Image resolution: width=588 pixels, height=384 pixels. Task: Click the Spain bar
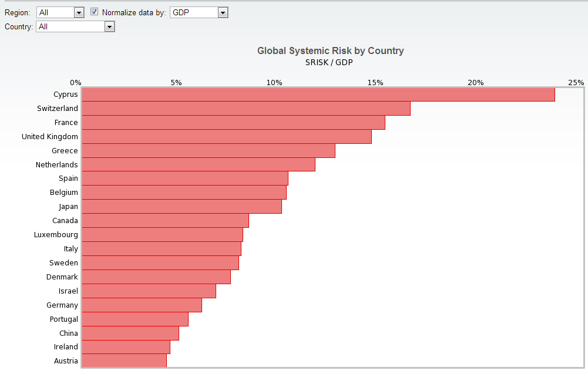tap(184, 178)
